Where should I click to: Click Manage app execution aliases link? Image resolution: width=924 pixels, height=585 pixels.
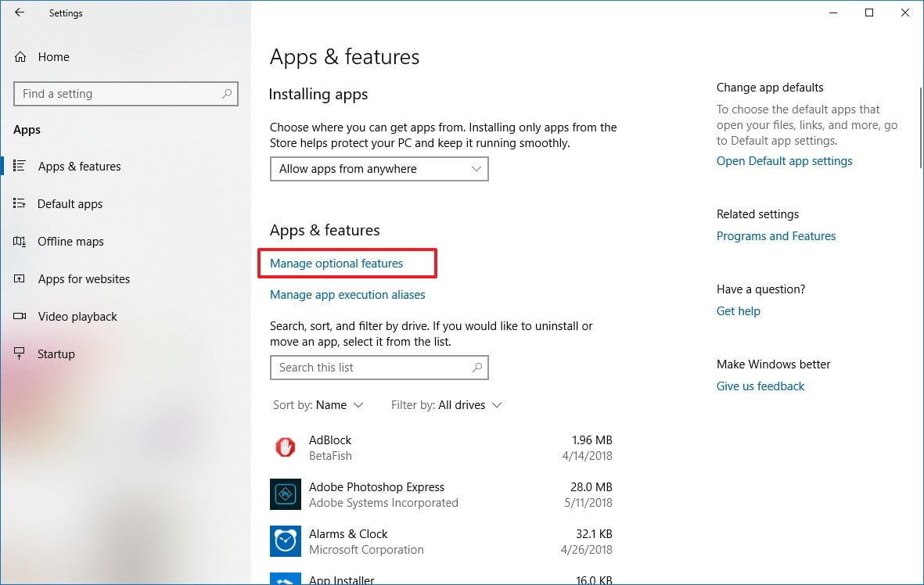(x=347, y=295)
